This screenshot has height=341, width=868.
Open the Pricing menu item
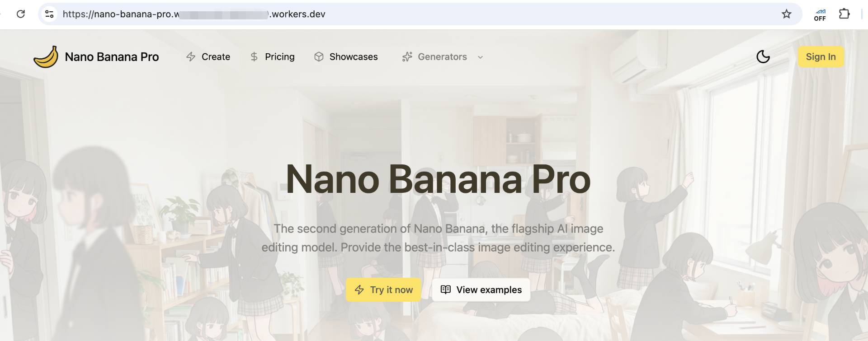pyautogui.click(x=279, y=57)
